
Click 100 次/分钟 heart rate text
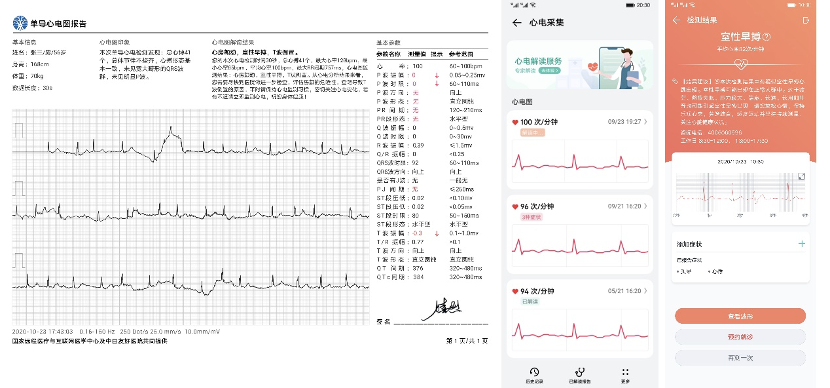539,122
